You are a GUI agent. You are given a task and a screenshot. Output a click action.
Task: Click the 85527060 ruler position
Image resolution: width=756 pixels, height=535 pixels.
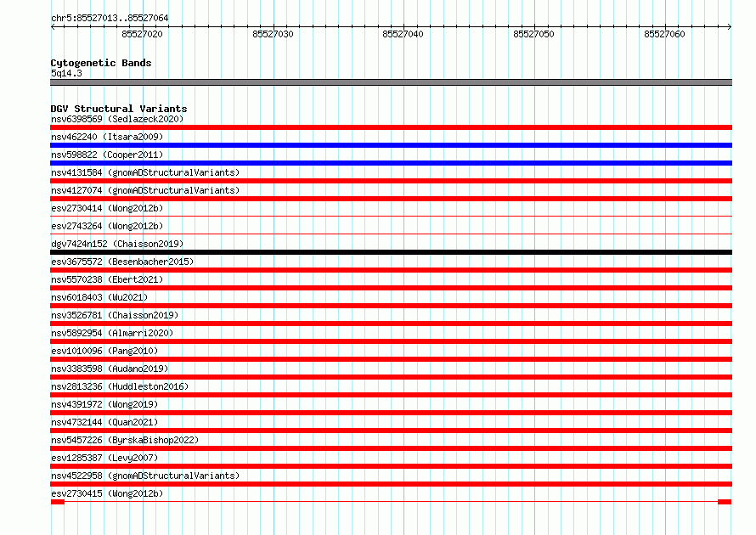[x=664, y=34]
